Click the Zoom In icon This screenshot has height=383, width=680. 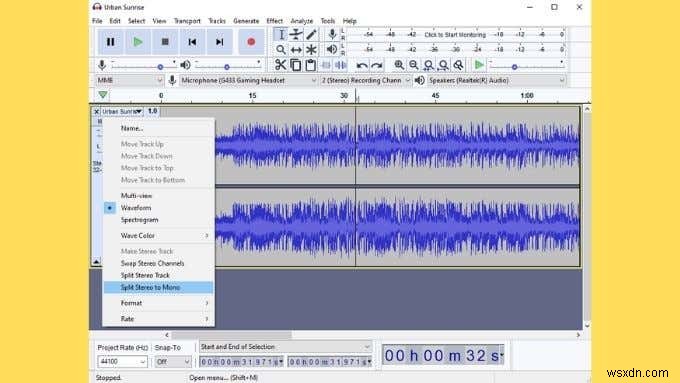coord(399,65)
